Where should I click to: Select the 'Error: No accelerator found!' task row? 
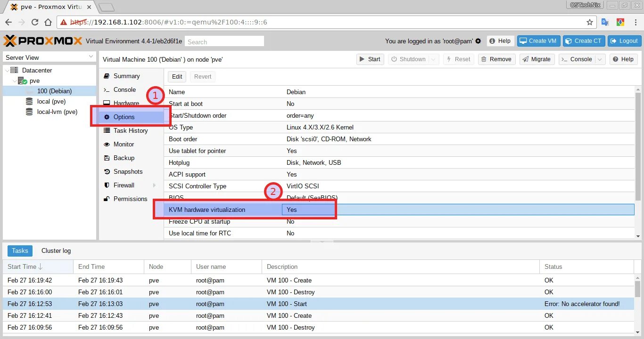(318, 304)
